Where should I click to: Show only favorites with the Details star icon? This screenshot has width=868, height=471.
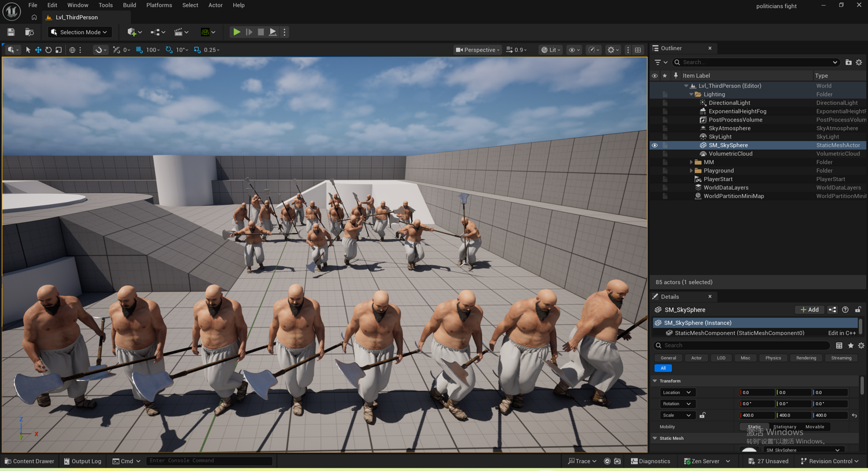pyautogui.click(x=851, y=345)
